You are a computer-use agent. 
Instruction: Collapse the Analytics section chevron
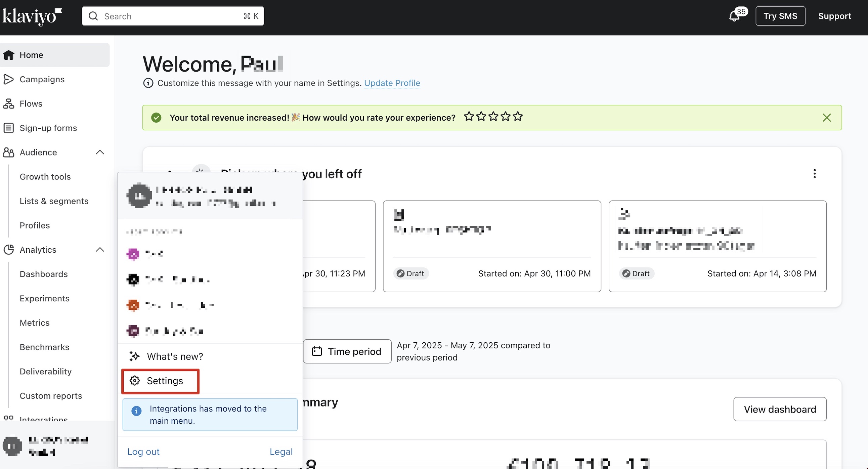point(100,250)
